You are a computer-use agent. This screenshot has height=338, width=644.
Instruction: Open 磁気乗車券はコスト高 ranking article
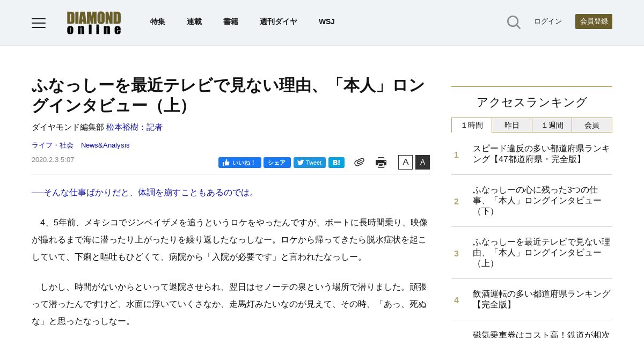541,334
